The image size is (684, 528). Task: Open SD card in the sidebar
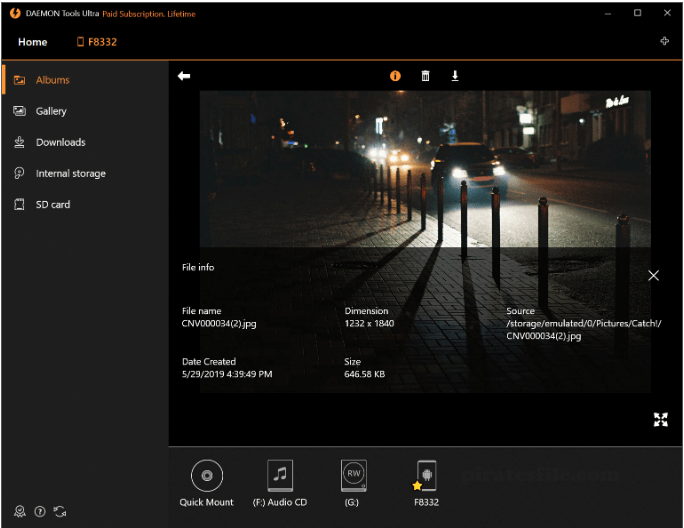point(85,204)
